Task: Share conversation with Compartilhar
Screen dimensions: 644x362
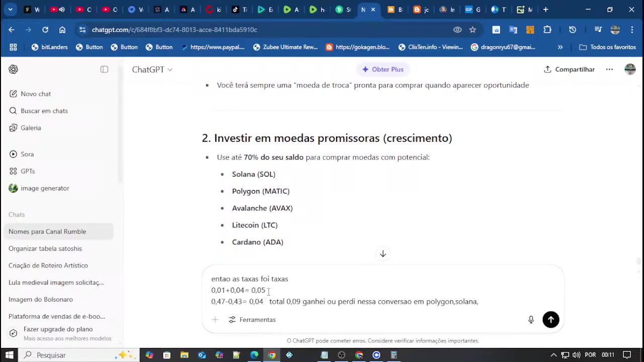Action: [x=569, y=69]
